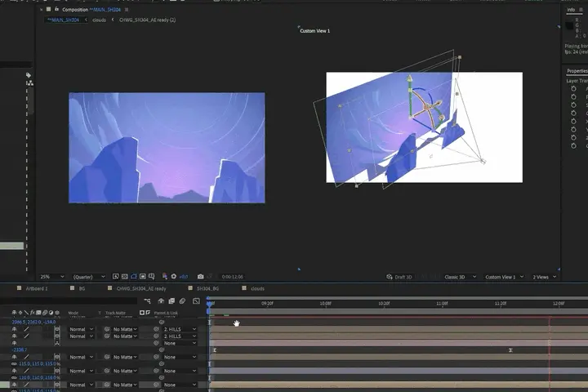
Task: Open the Custom View 1 dropdown
Action: [x=504, y=277]
